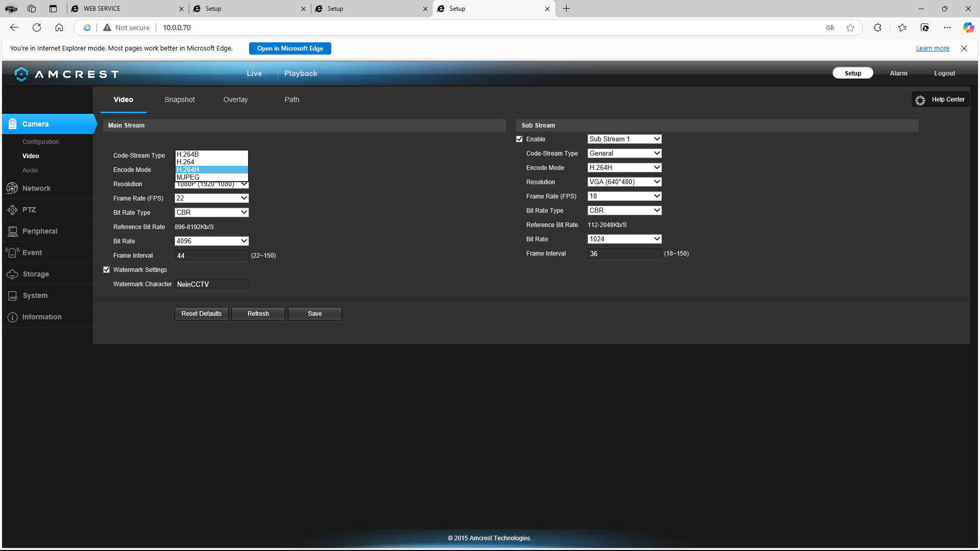
Task: Click the Amcrest logo
Action: coord(67,74)
